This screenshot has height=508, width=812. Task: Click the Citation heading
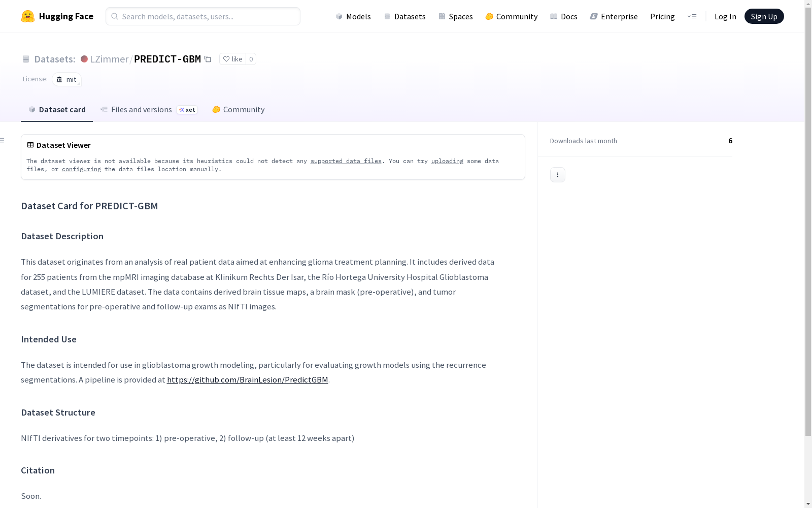(38, 470)
